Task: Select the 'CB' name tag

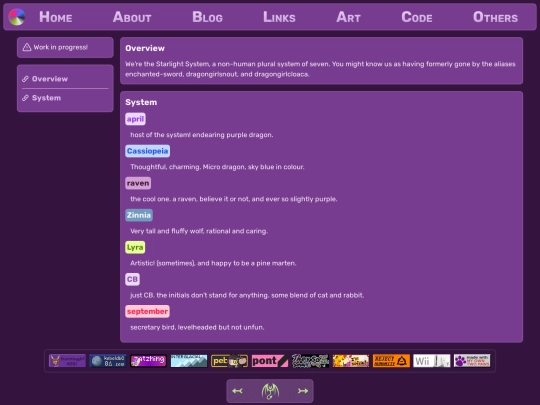Action: tap(132, 279)
